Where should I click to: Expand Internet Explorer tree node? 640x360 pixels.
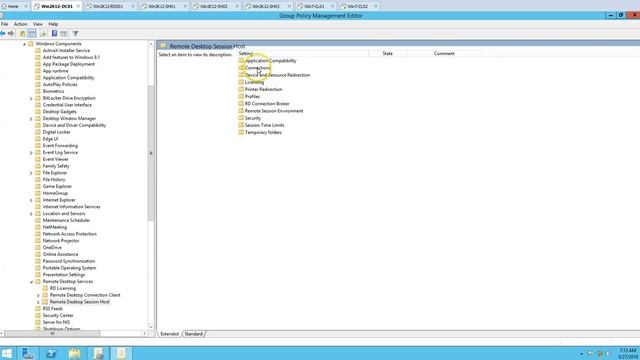(31, 200)
